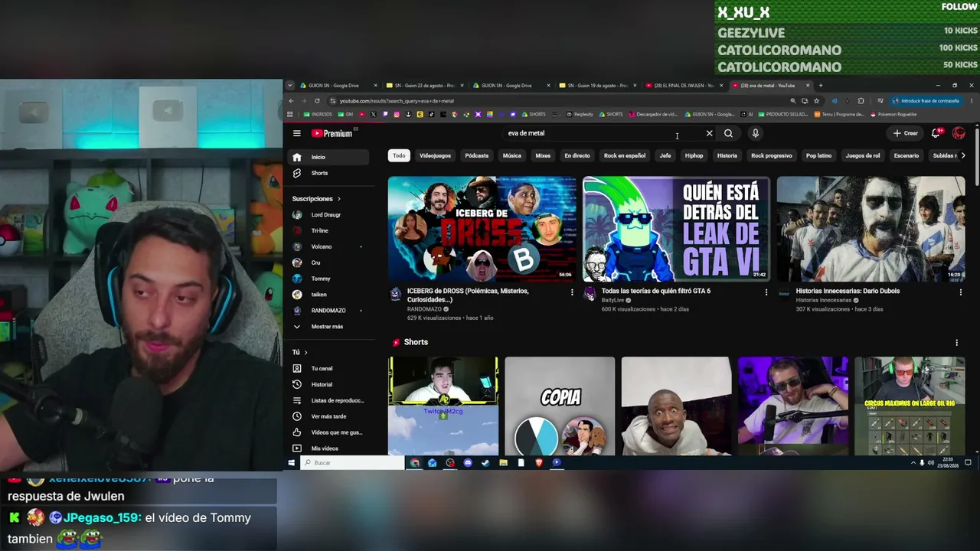
Task: Click the Windows taskbar Buscar box
Action: coord(353,463)
